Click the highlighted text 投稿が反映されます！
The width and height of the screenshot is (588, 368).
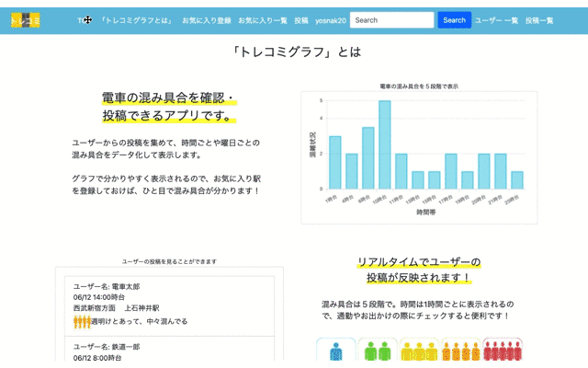pyautogui.click(x=419, y=278)
